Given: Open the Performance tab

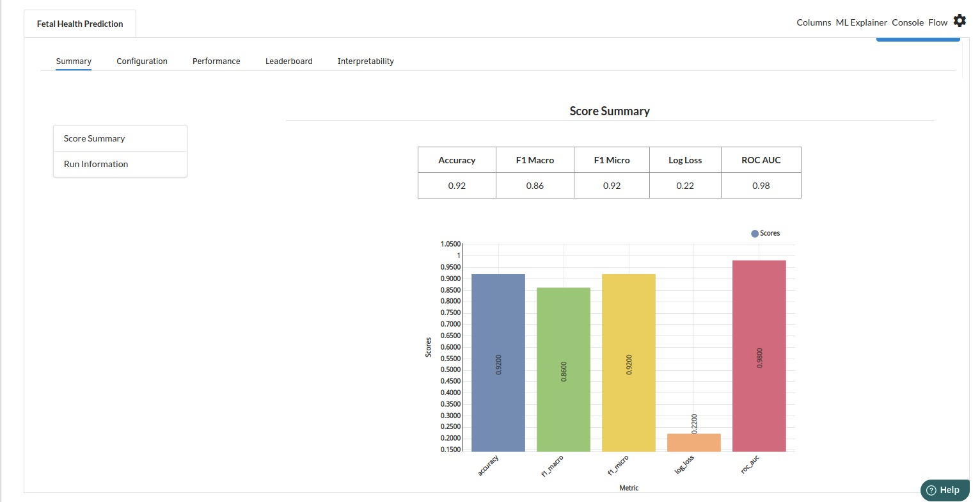Looking at the screenshot, I should click(x=216, y=61).
